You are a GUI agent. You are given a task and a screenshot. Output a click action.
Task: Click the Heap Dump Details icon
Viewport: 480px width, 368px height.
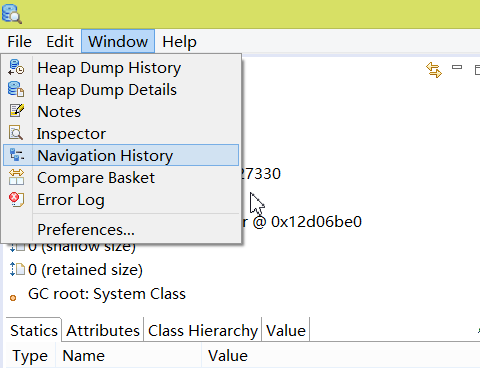click(x=16, y=89)
